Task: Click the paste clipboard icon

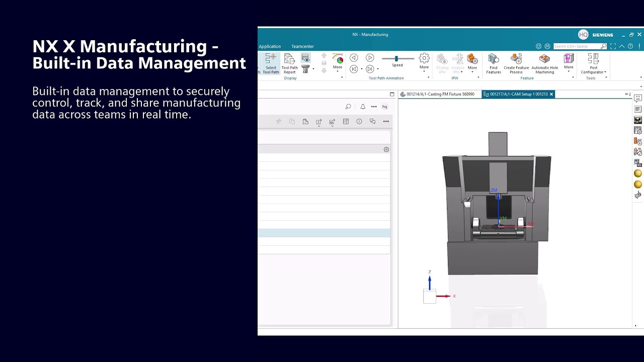Action: tap(305, 122)
